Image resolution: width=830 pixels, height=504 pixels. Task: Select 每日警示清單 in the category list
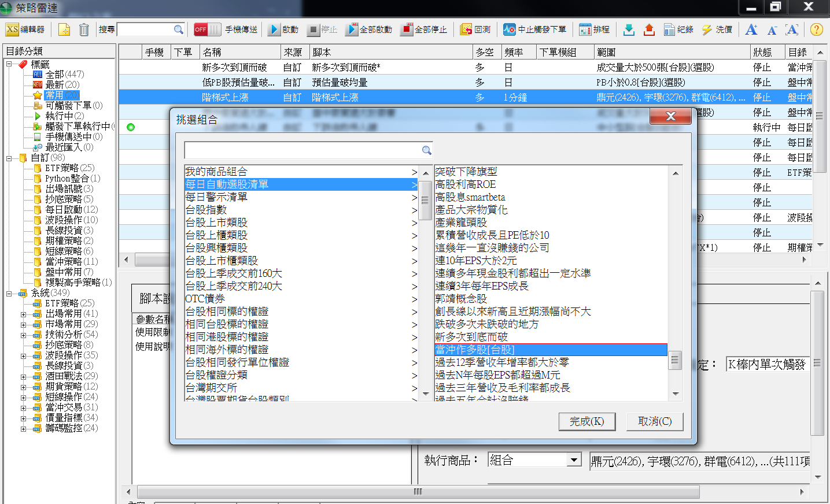(216, 197)
